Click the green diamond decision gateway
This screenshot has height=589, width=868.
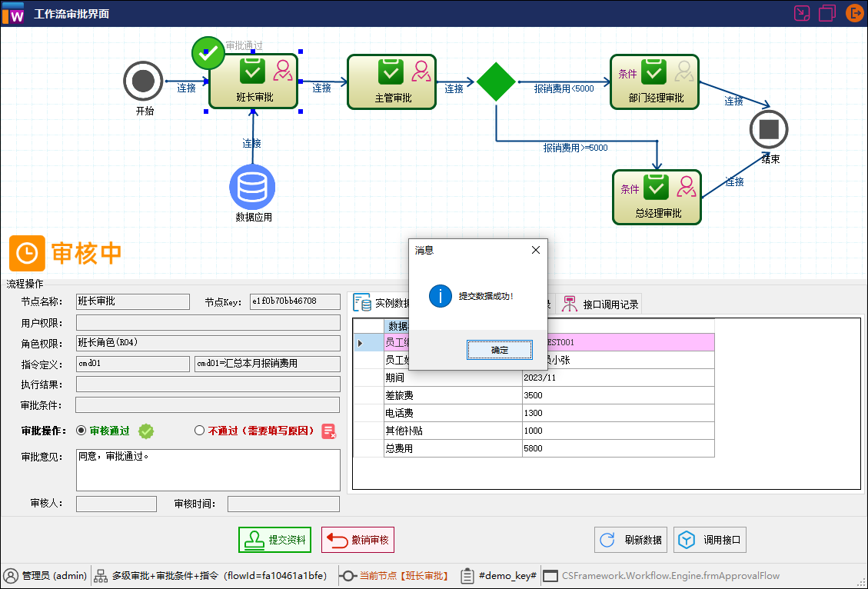(496, 82)
